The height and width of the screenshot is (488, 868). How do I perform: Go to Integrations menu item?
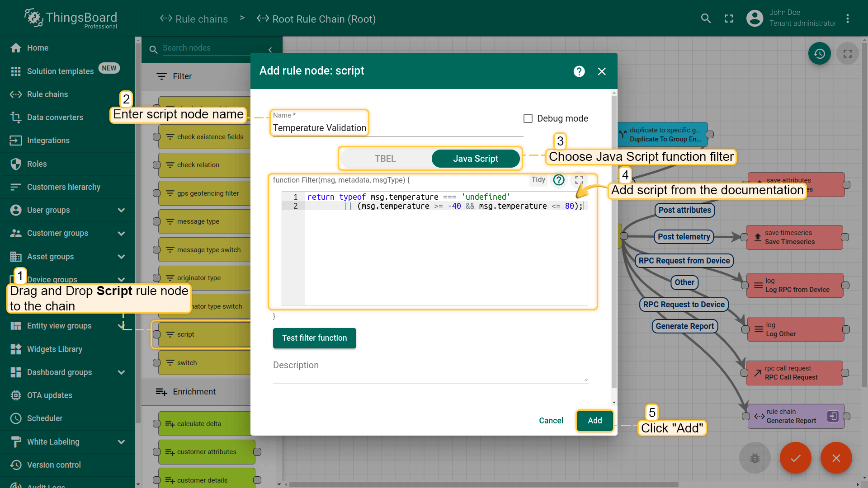[48, 141]
